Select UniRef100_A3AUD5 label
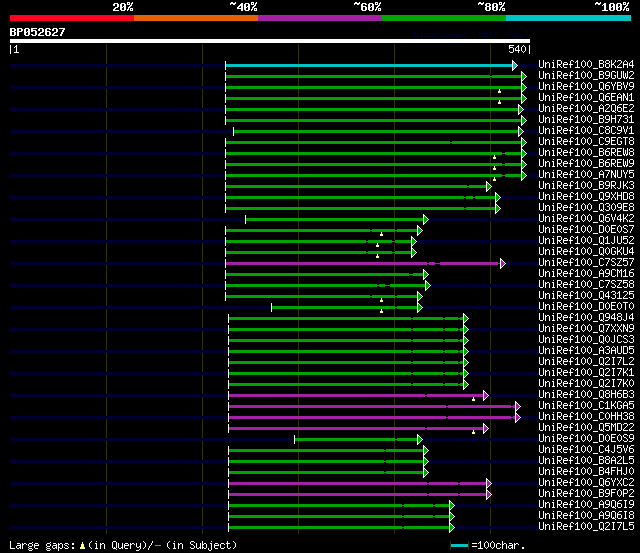This screenshot has height=553, width=640. pos(586,351)
